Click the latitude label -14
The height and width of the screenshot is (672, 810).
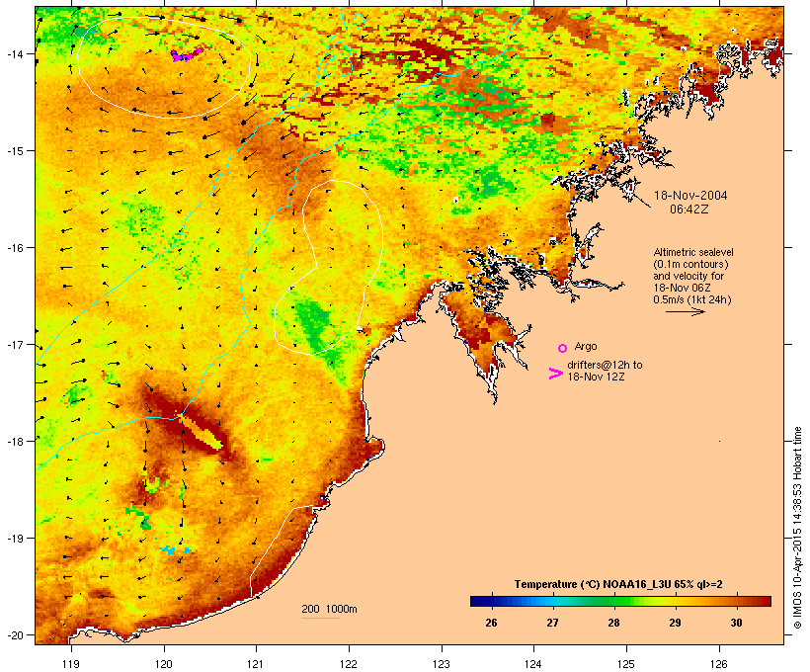click(x=14, y=53)
